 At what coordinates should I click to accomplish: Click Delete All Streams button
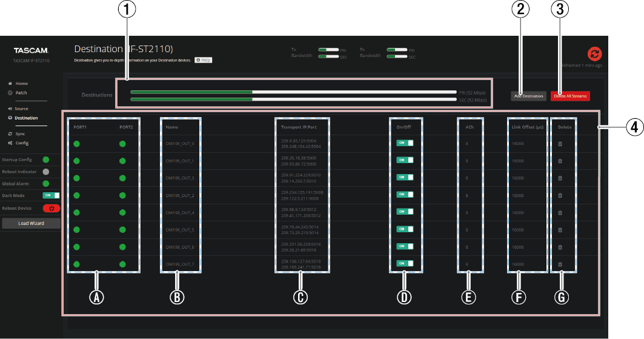570,96
